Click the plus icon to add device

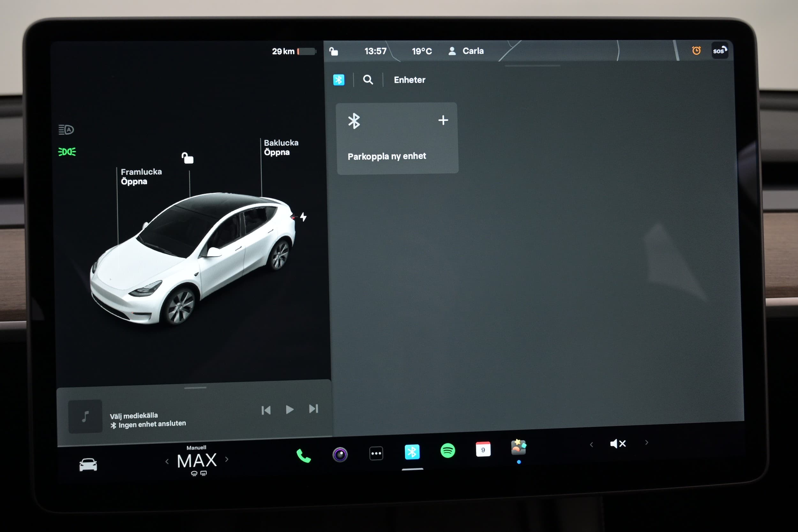coord(443,120)
